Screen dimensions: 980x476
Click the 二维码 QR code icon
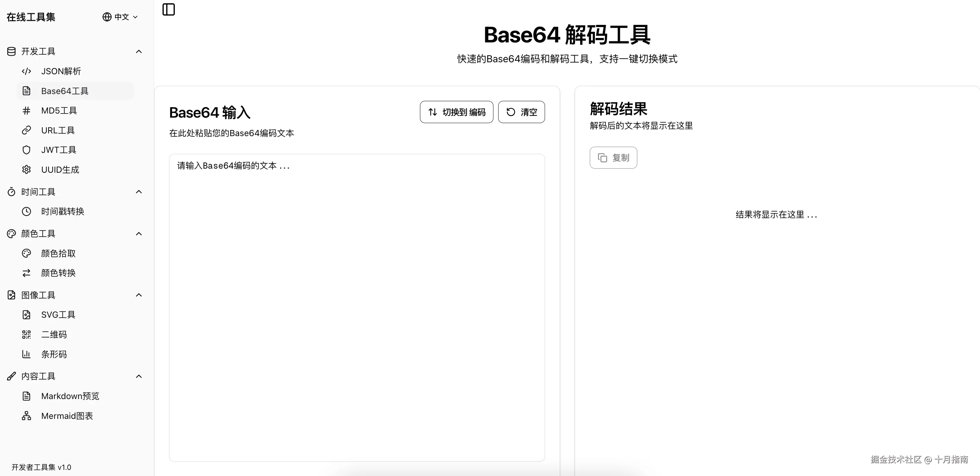click(x=26, y=335)
